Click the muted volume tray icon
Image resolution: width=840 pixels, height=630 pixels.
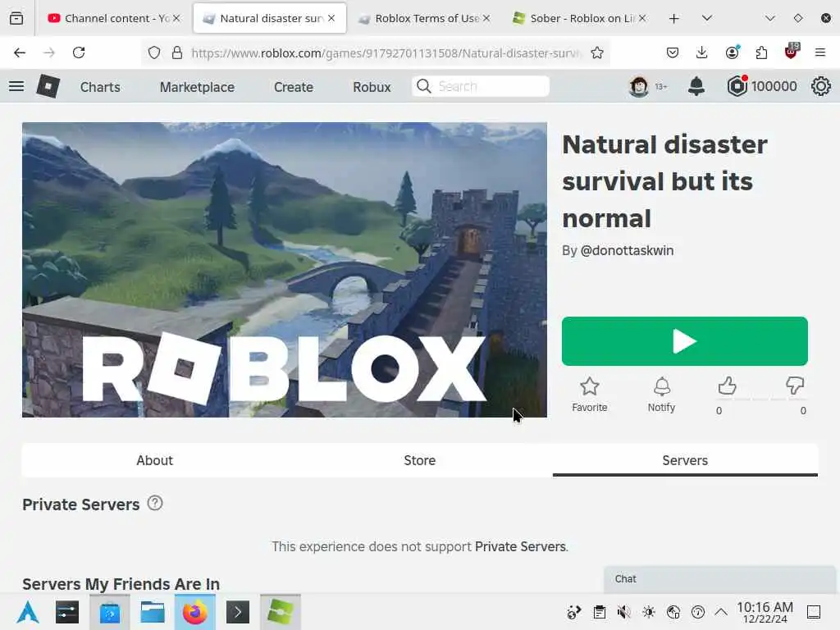(623, 611)
